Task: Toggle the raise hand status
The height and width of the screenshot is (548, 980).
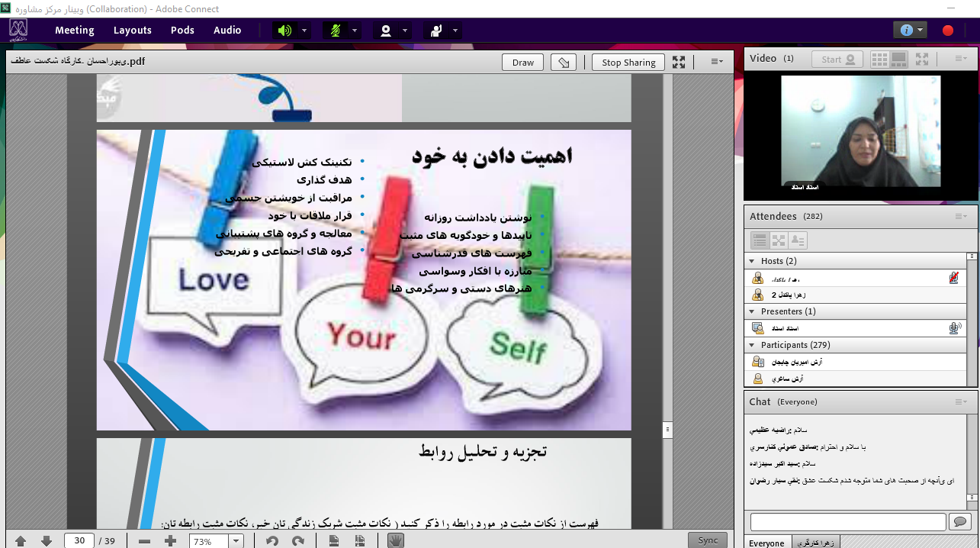Action: coord(435,31)
